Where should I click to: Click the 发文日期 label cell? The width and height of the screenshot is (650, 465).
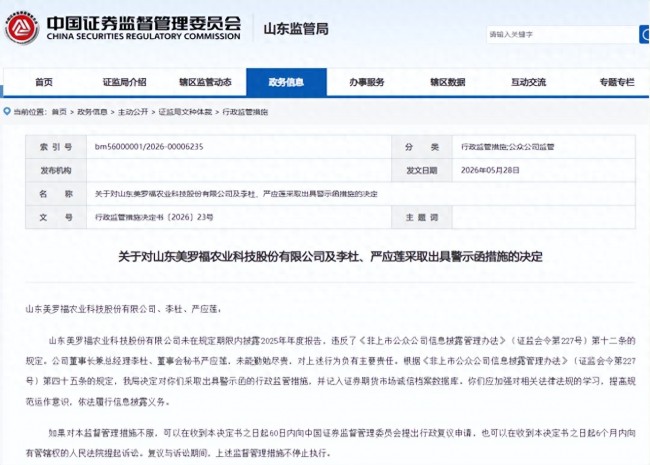(x=422, y=170)
